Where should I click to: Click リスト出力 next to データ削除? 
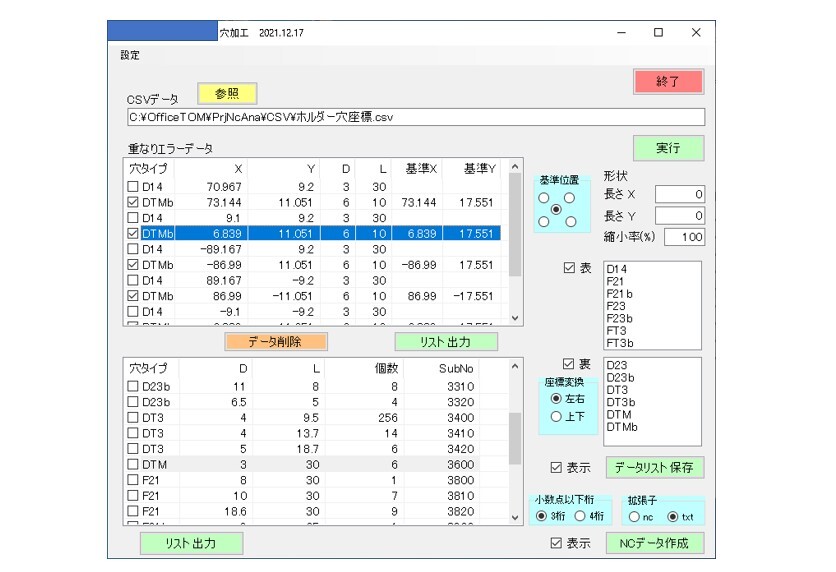446,341
